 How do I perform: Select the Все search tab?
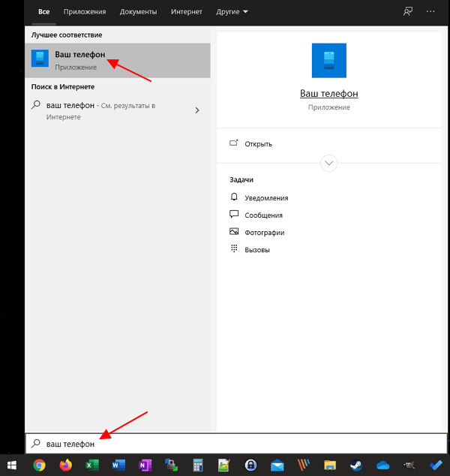(44, 12)
